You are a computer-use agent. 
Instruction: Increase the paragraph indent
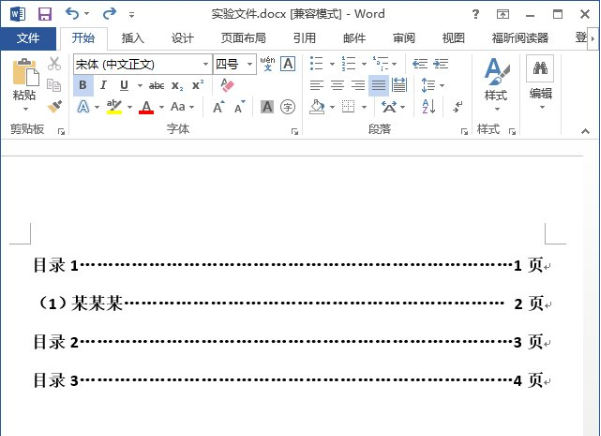tap(443, 63)
